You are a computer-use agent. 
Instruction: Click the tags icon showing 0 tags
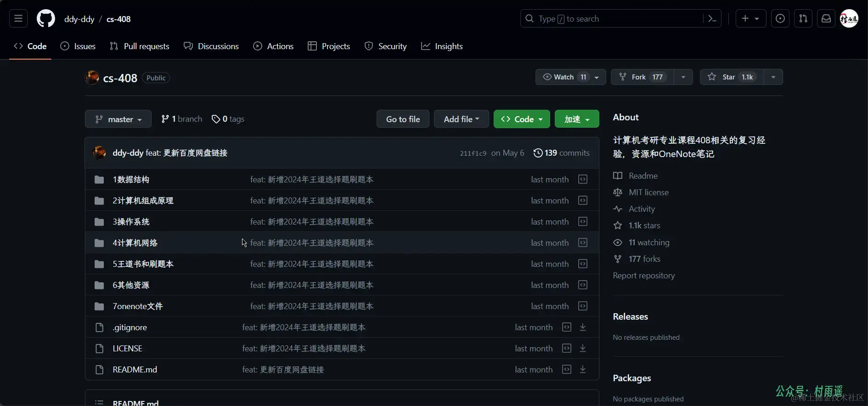216,119
